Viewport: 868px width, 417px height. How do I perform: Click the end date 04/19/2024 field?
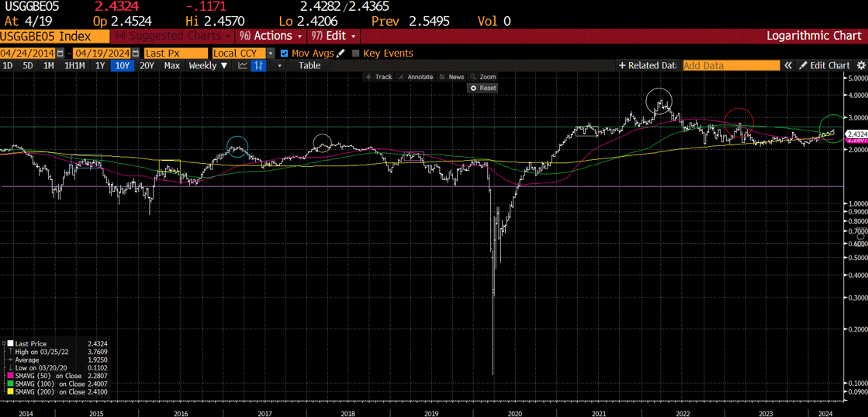[x=103, y=54]
